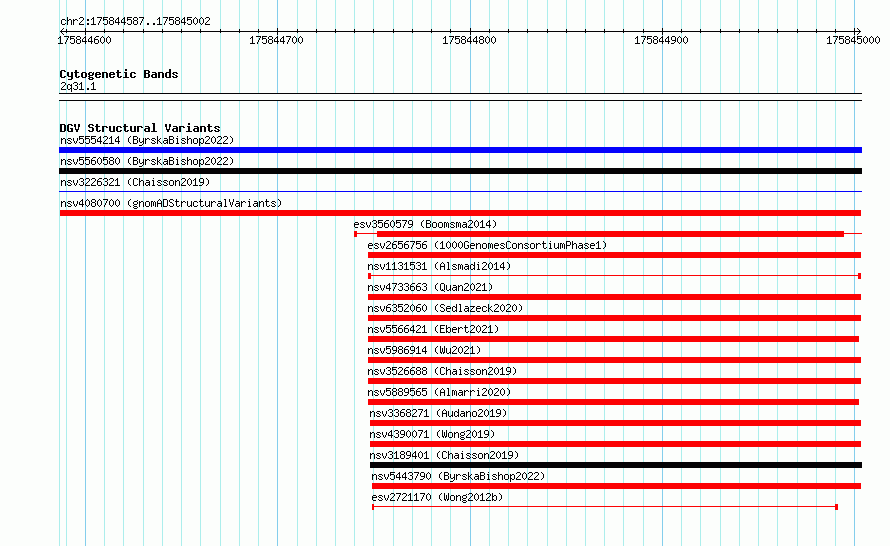Click the red bar of nsv5443790
Viewport: 890px width, 546px height.
[617, 486]
